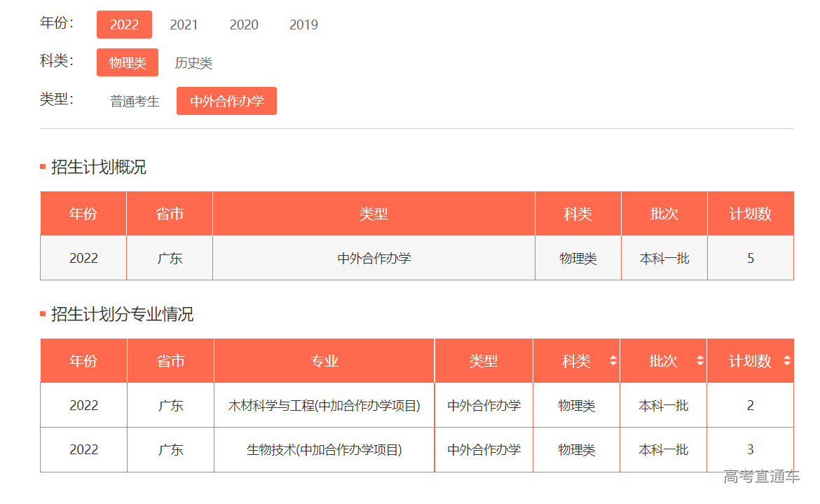Sort majors by 计划数 arrows
Image resolution: width=820 pixels, height=504 pixels.
coord(786,361)
